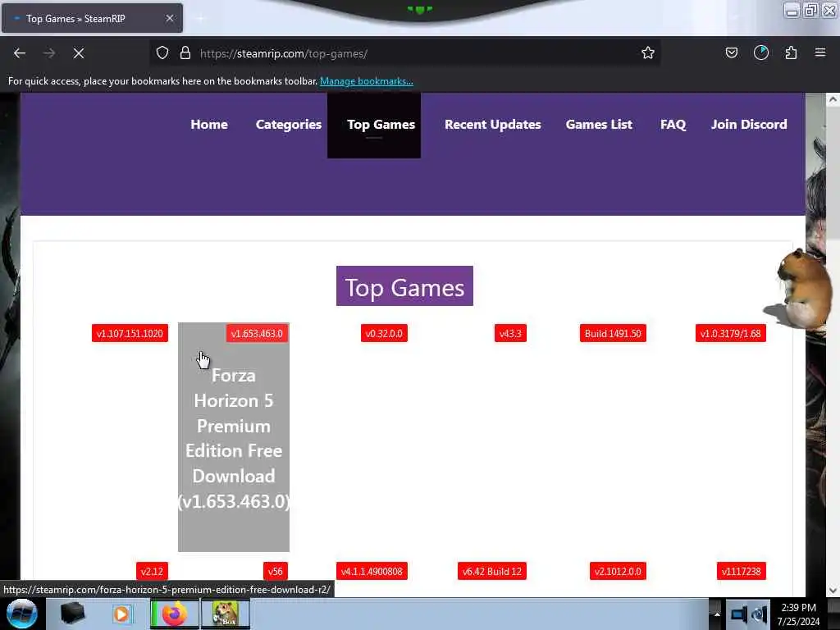Click the v2.1012.0.0 version badge

[x=618, y=571]
